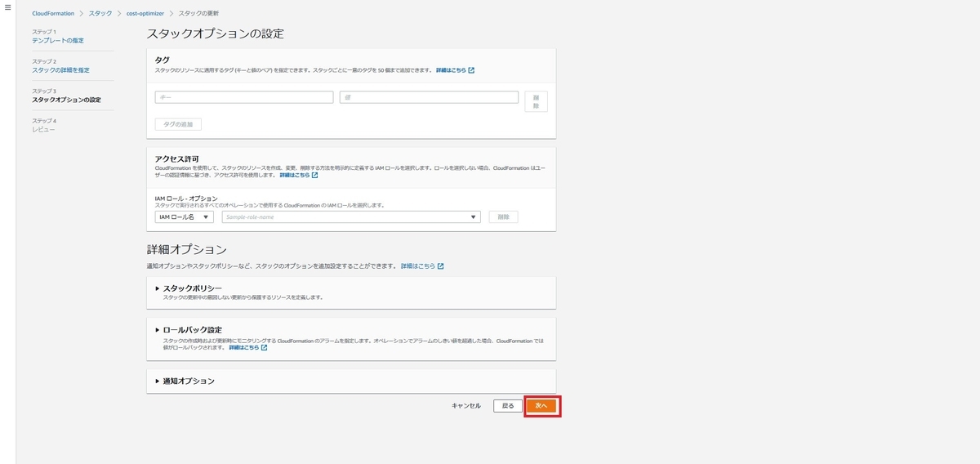Viewport: 980px width, 464px height.
Task: Open the IAM ロール名 dropdown
Action: point(185,217)
